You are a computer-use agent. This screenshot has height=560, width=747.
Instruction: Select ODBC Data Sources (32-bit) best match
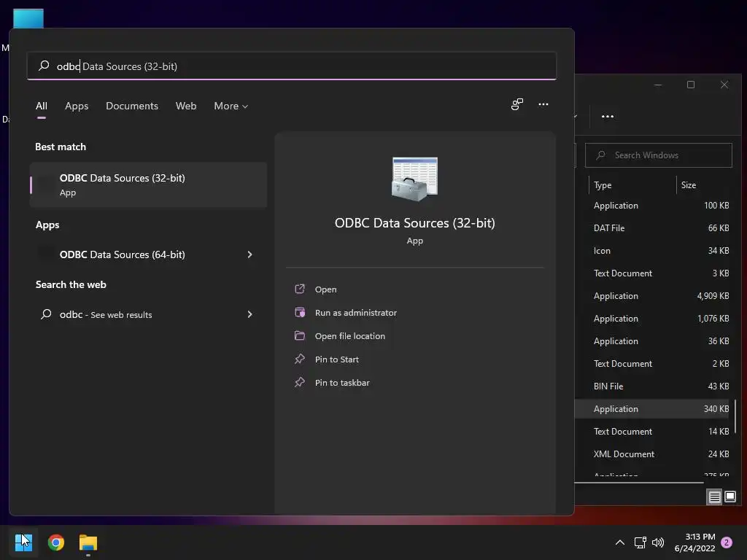tap(148, 184)
